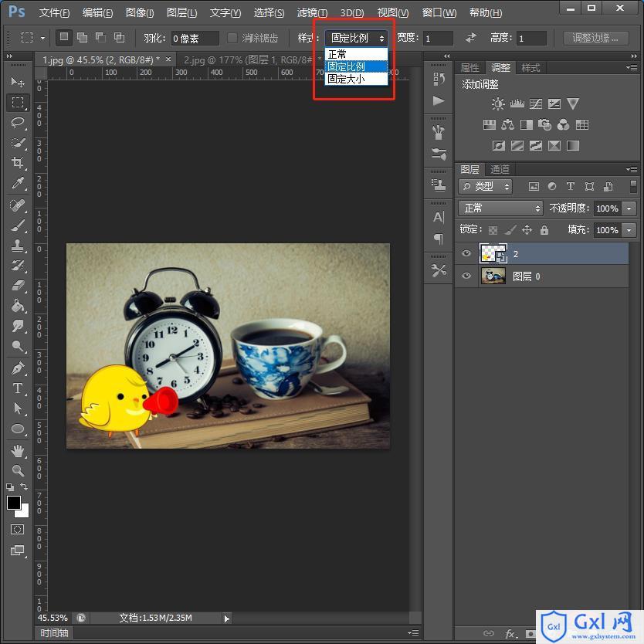Select the Quick Selection tool
The height and width of the screenshot is (644, 644).
coord(18,143)
